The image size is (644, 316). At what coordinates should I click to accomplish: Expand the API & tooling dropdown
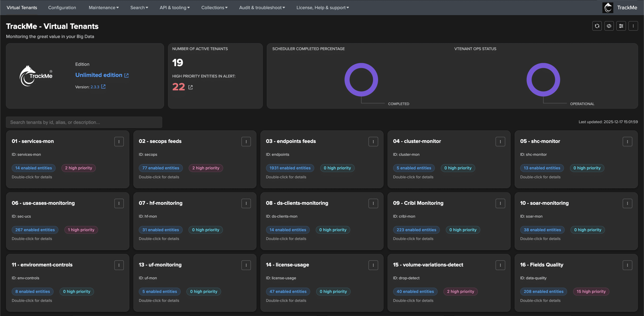point(175,8)
